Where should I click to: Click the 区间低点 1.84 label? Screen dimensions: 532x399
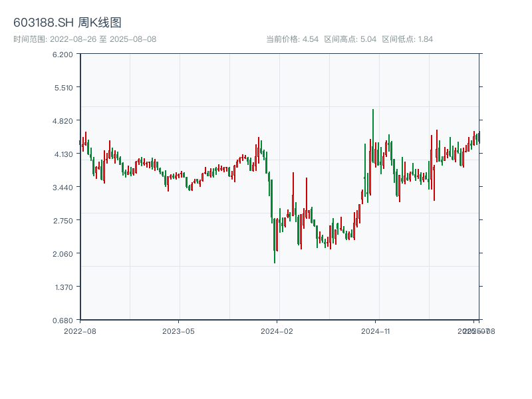pyautogui.click(x=408, y=39)
